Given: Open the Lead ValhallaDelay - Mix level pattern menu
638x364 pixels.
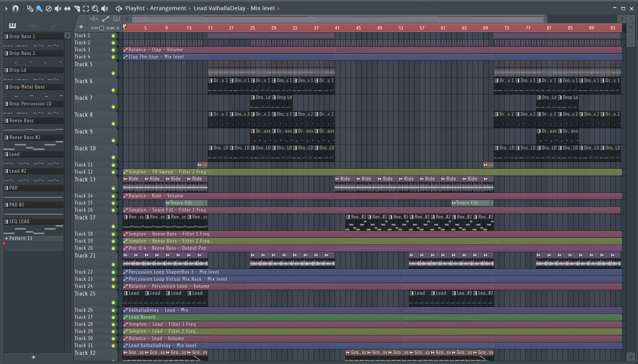Looking at the screenshot, I should click(234, 8).
